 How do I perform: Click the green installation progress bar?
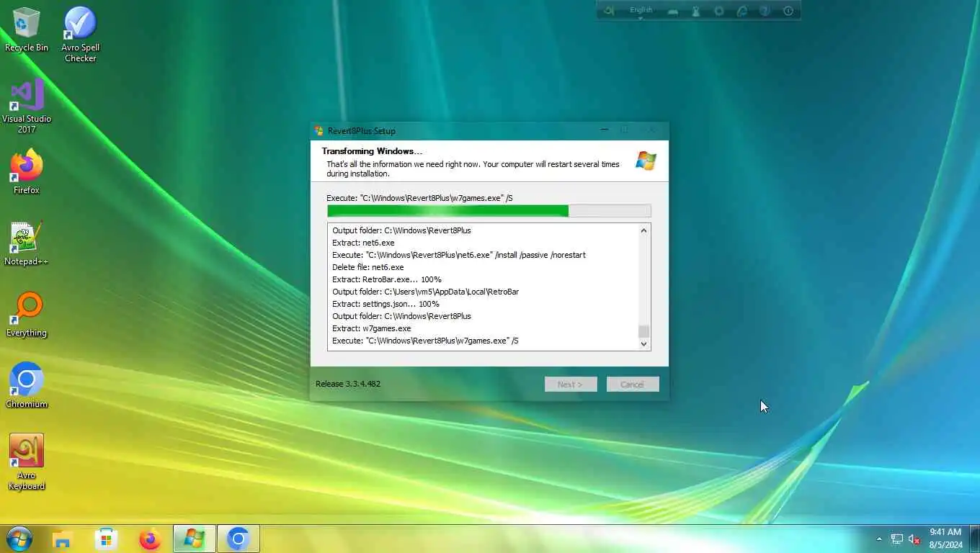(489, 211)
